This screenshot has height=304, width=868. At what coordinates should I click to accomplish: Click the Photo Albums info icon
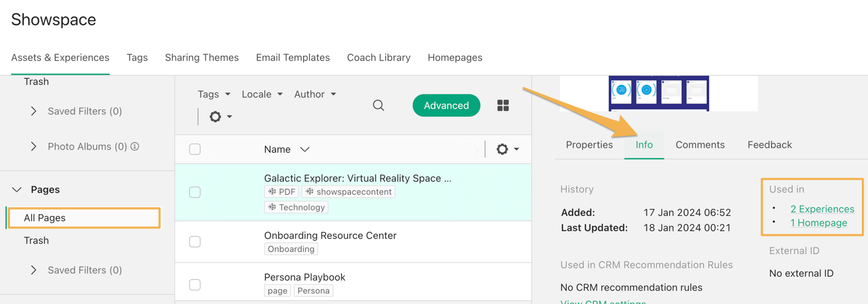coord(135,146)
